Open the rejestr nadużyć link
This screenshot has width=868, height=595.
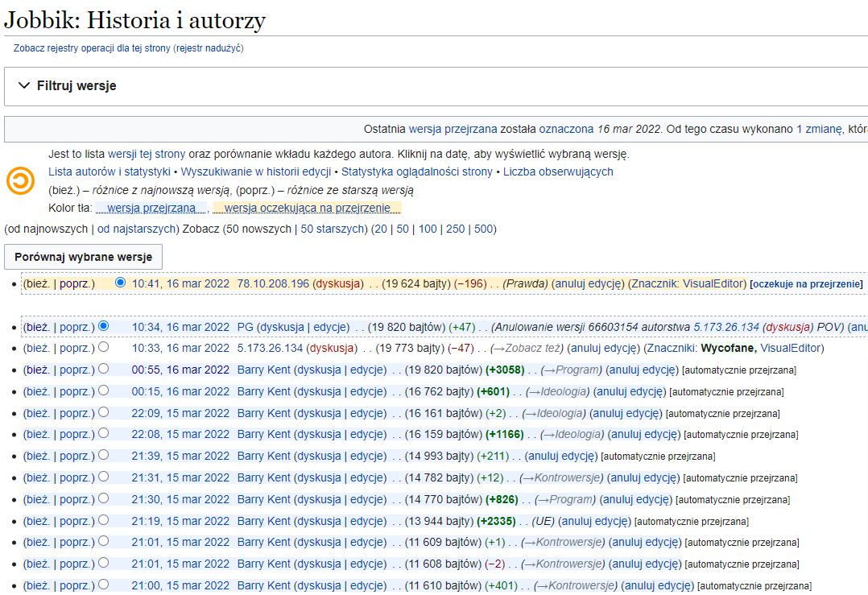click(208, 48)
